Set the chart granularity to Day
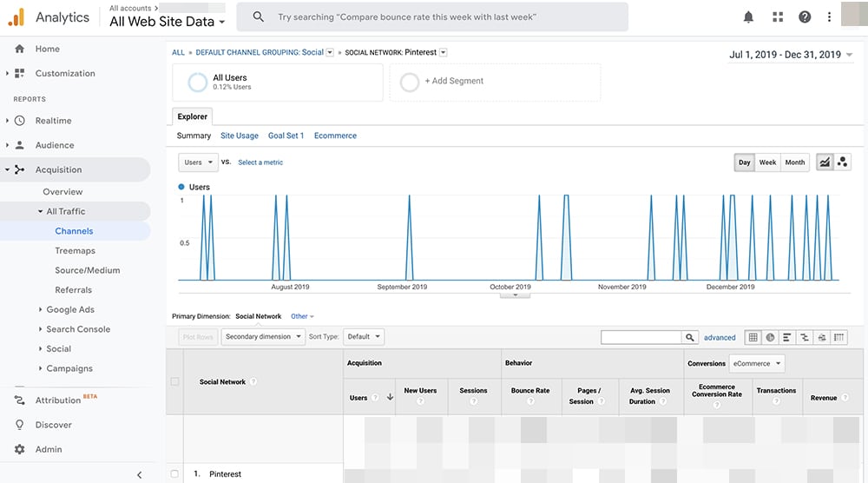868x483 pixels. (x=745, y=162)
